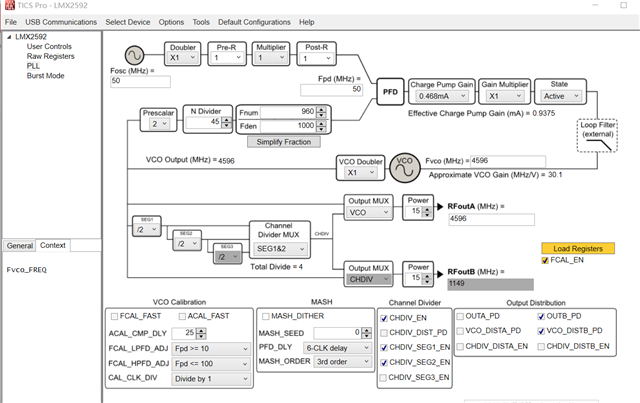
Task: Open the State dropdown showing Active
Action: point(560,96)
